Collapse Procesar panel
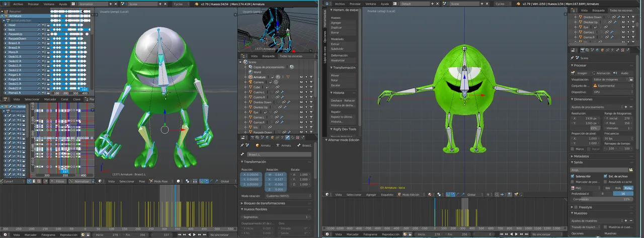 click(580, 65)
